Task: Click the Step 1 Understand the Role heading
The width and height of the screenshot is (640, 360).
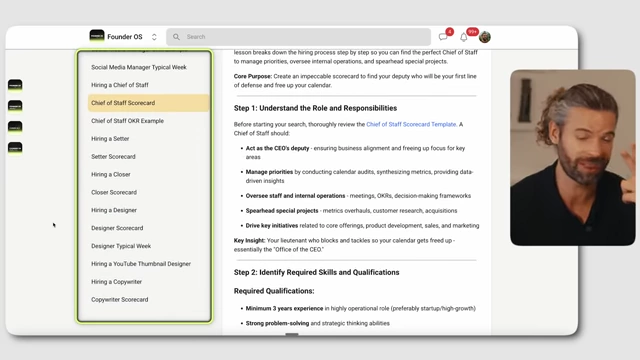Action: pyautogui.click(x=315, y=108)
